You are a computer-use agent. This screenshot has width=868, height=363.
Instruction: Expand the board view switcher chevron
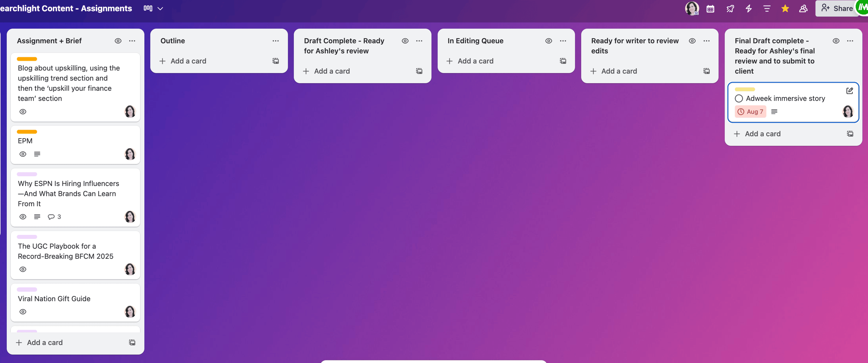160,8
